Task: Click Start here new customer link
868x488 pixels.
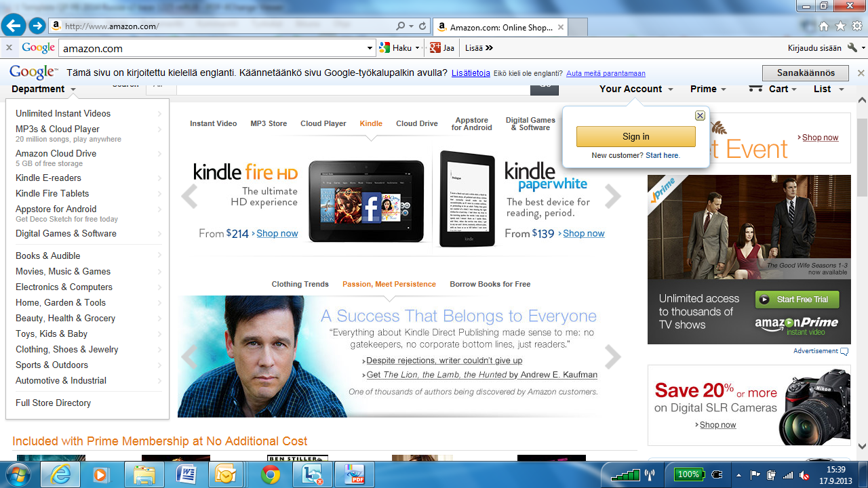Action: [663, 155]
